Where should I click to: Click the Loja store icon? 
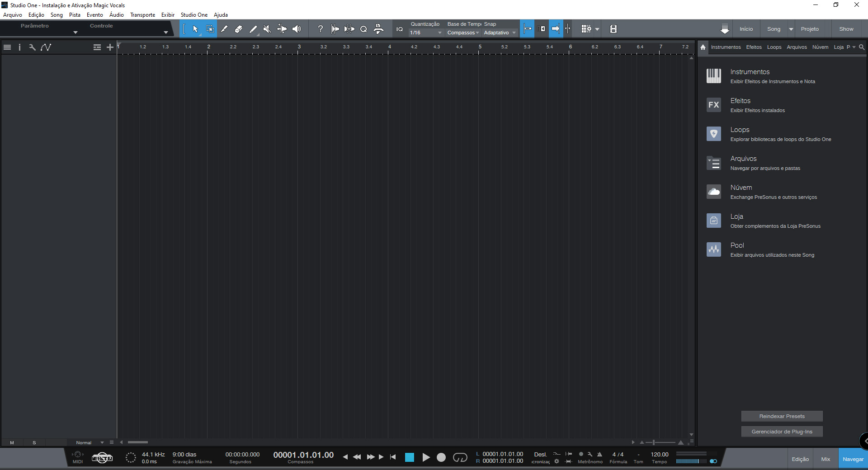coord(714,221)
